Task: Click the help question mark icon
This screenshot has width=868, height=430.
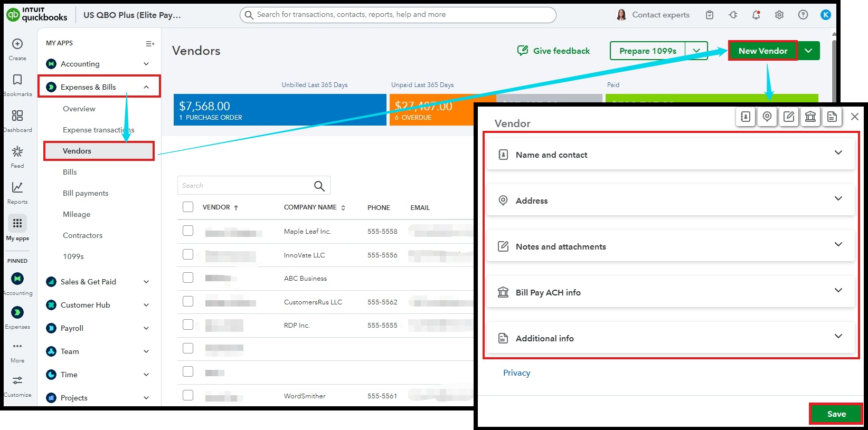Action: (x=803, y=15)
